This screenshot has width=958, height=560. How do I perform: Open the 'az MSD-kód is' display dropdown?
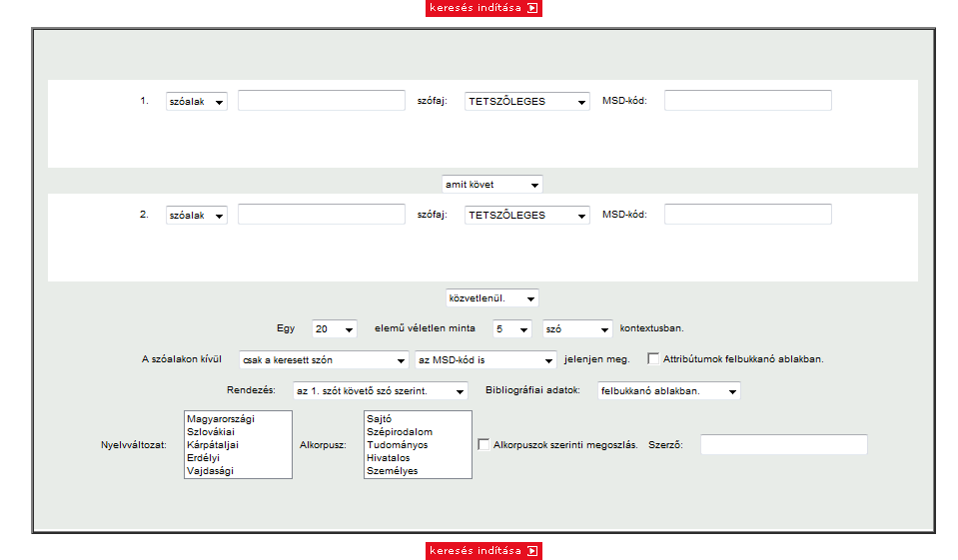coord(485,359)
